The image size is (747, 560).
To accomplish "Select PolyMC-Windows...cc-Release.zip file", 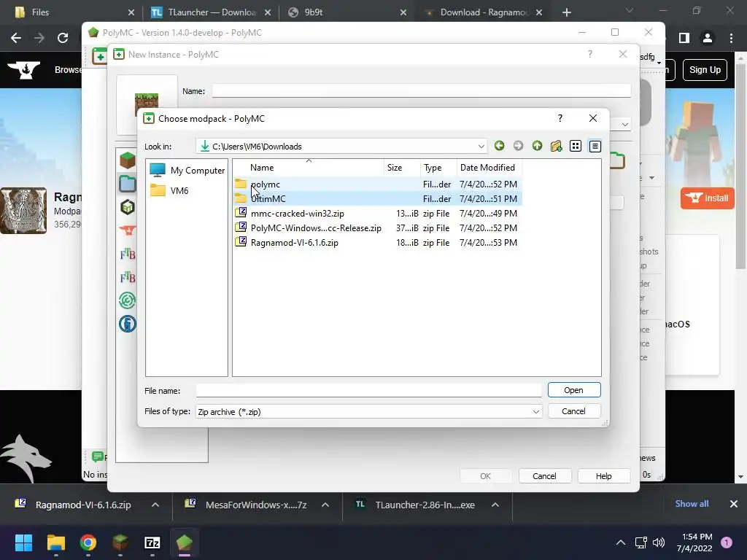I will [377, 228].
